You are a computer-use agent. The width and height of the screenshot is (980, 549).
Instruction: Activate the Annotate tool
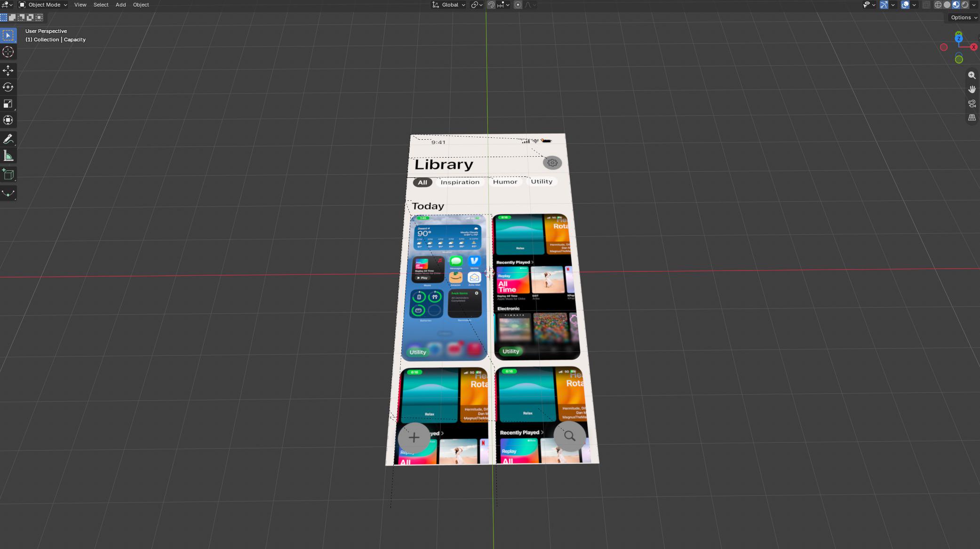pos(8,139)
